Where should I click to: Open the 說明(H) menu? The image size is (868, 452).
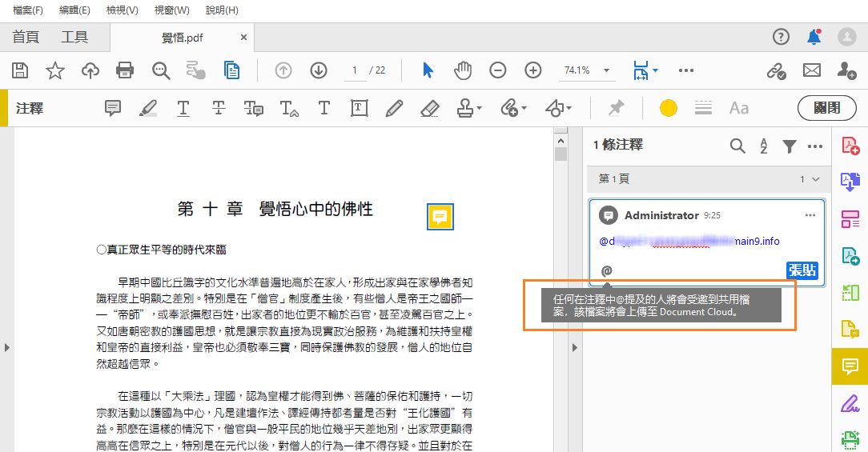click(x=222, y=10)
